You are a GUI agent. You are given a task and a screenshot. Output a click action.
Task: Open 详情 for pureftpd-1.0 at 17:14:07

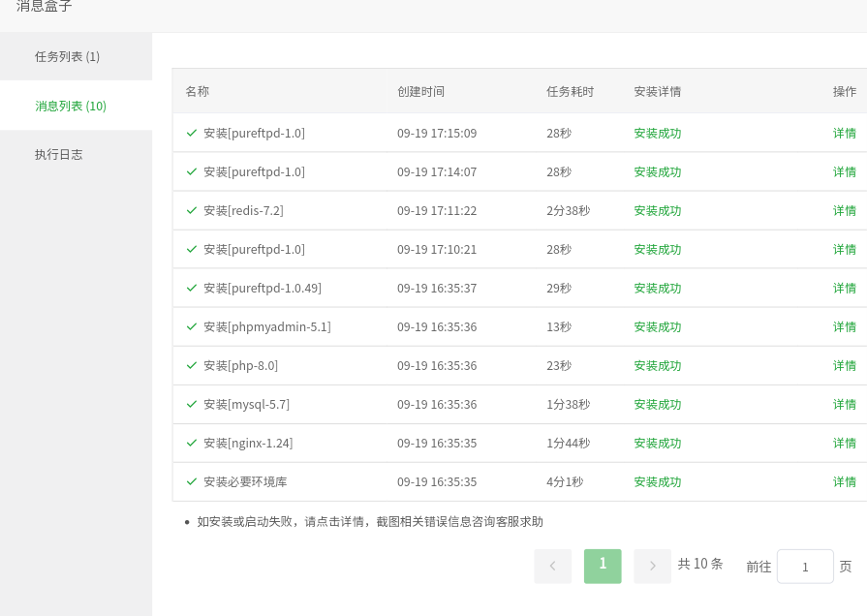[x=845, y=172]
